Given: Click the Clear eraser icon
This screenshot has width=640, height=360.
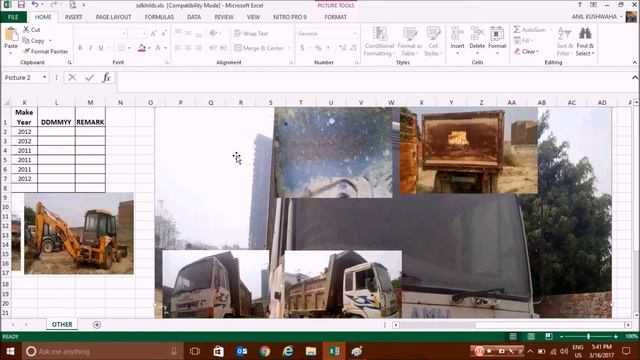Looking at the screenshot, I should tap(517, 51).
